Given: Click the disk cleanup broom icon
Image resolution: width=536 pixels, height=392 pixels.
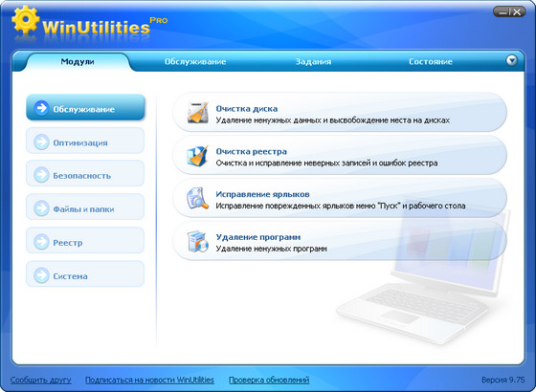Looking at the screenshot, I should (197, 112).
